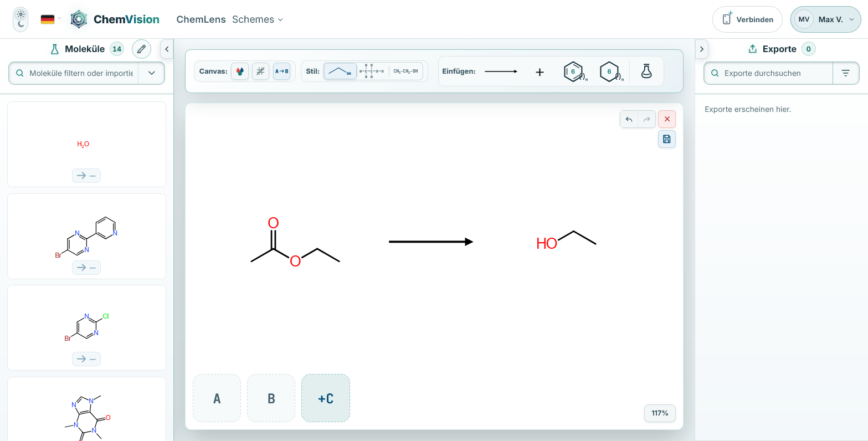The image size is (868, 441).
Task: Select the ethanol structure on canvas
Action: tap(566, 240)
